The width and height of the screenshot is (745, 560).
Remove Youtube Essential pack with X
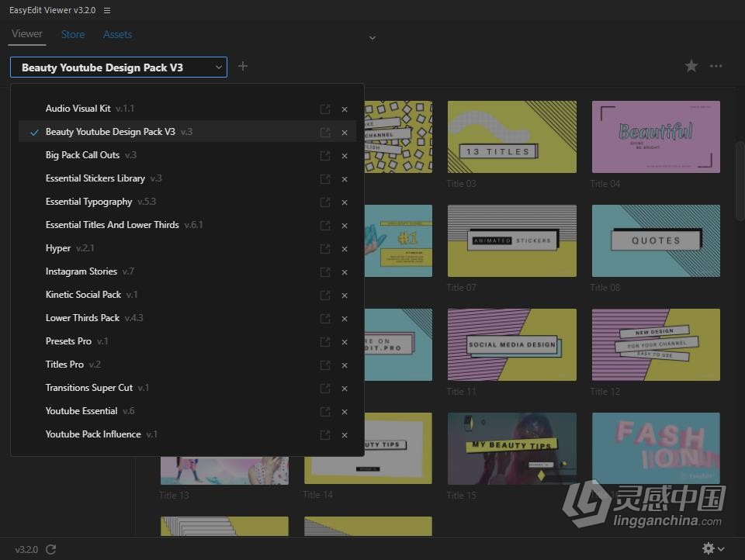[345, 412]
